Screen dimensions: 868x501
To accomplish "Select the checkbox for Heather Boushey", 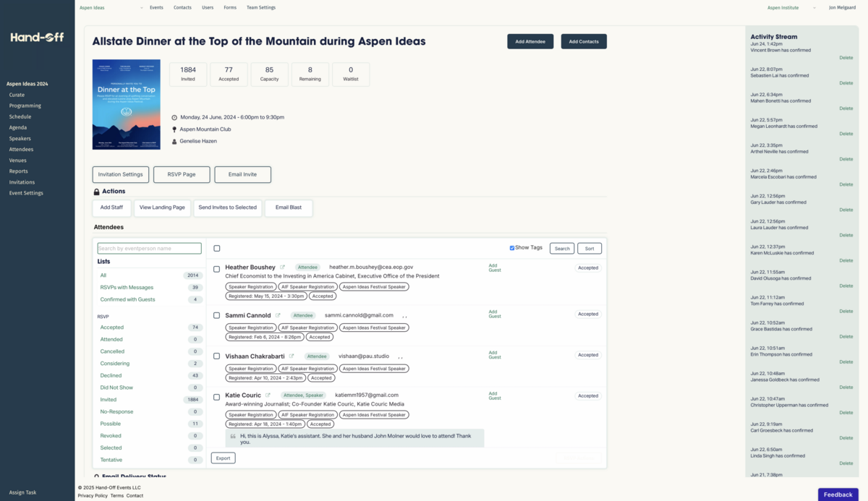I will pos(217,269).
